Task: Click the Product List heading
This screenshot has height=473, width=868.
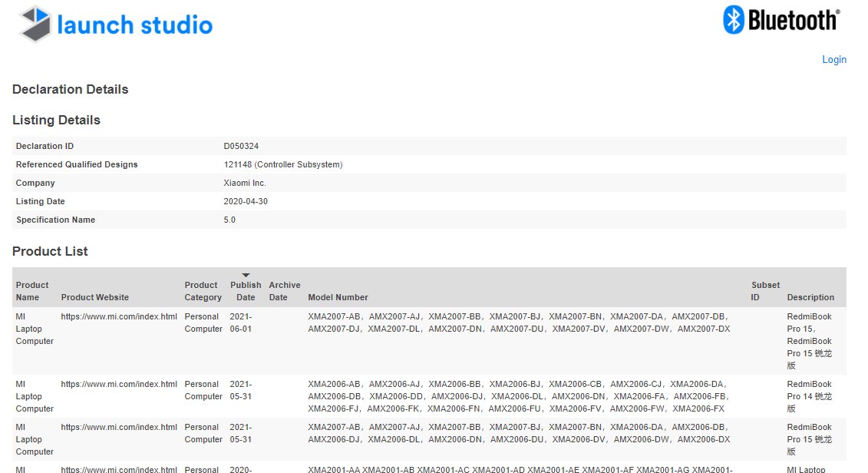Action: coord(50,251)
